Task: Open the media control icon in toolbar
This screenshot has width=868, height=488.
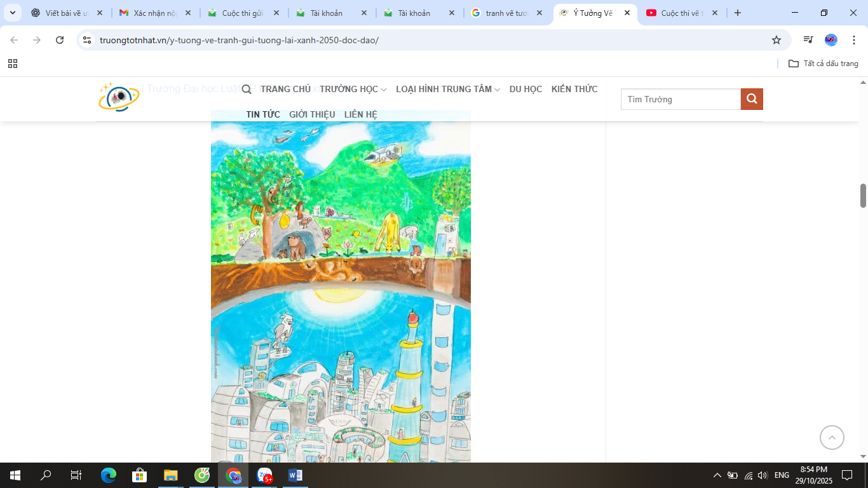Action: (x=808, y=40)
